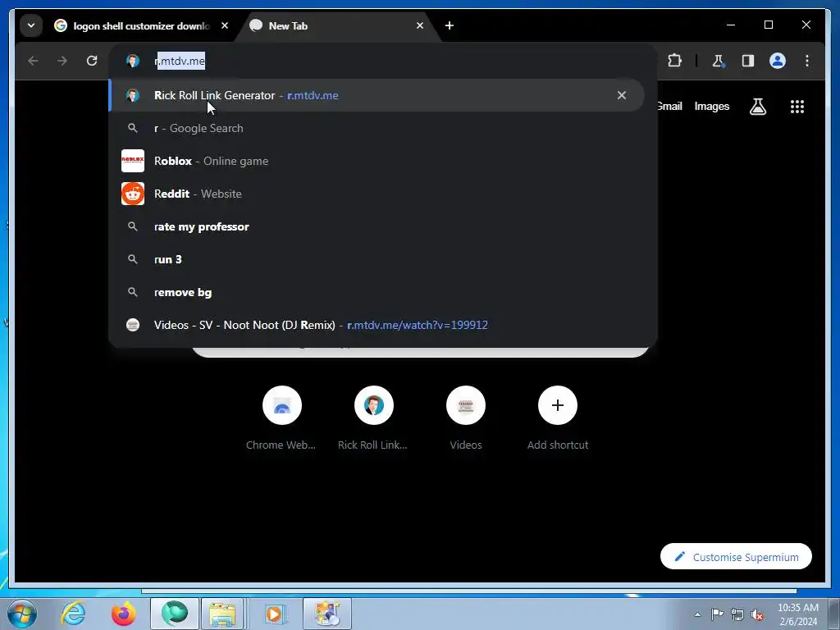The image size is (840, 630).
Task: Click the Supermium taskbar icon
Action: point(175,614)
